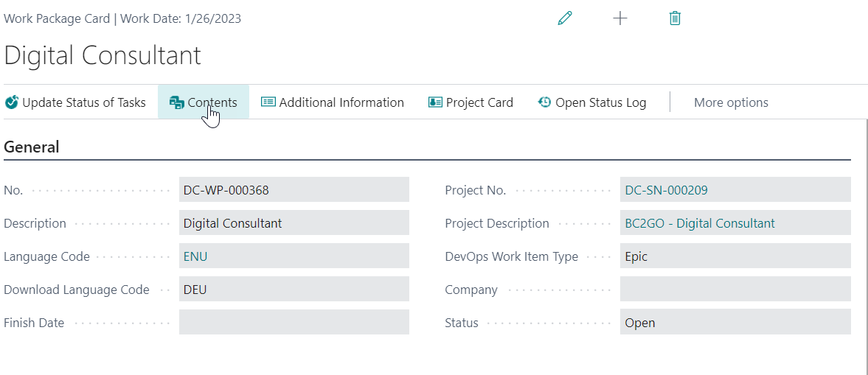The height and width of the screenshot is (375, 868).
Task: Click the No. field DC-WP-000368
Action: pos(294,190)
